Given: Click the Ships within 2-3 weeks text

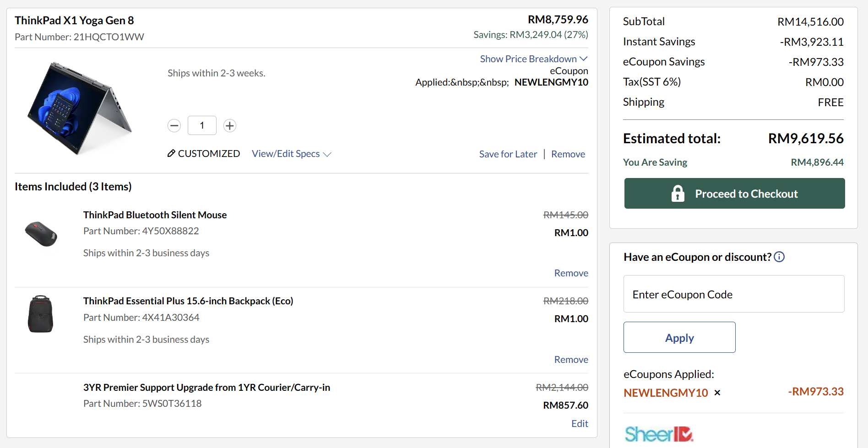Looking at the screenshot, I should (x=217, y=73).
